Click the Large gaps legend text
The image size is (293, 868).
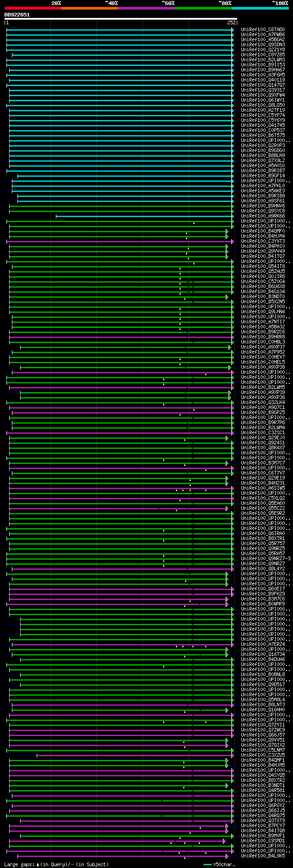coord(56,864)
